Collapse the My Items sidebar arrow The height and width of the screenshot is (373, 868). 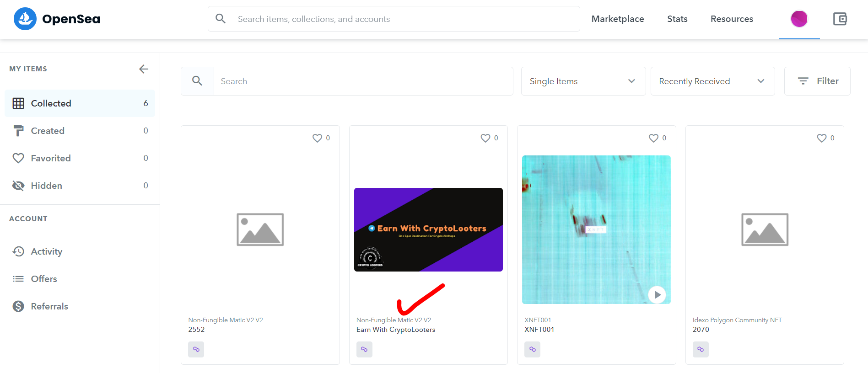pyautogui.click(x=144, y=69)
